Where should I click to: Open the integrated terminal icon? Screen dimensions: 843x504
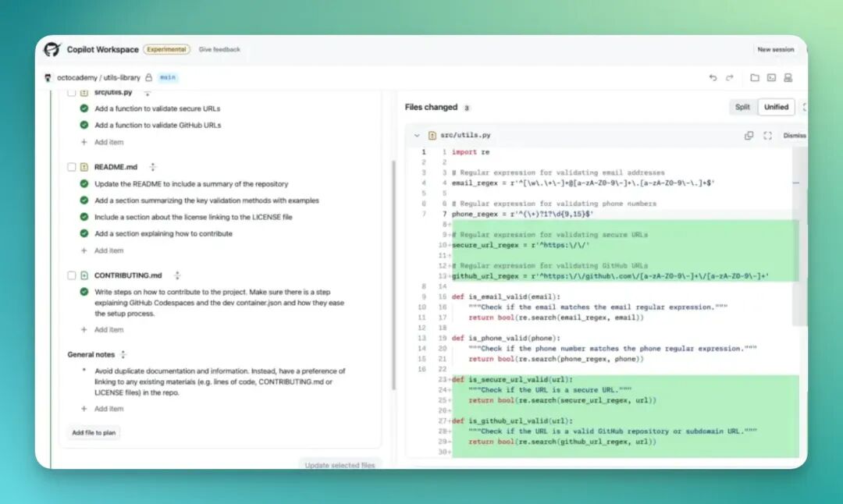[x=771, y=77]
